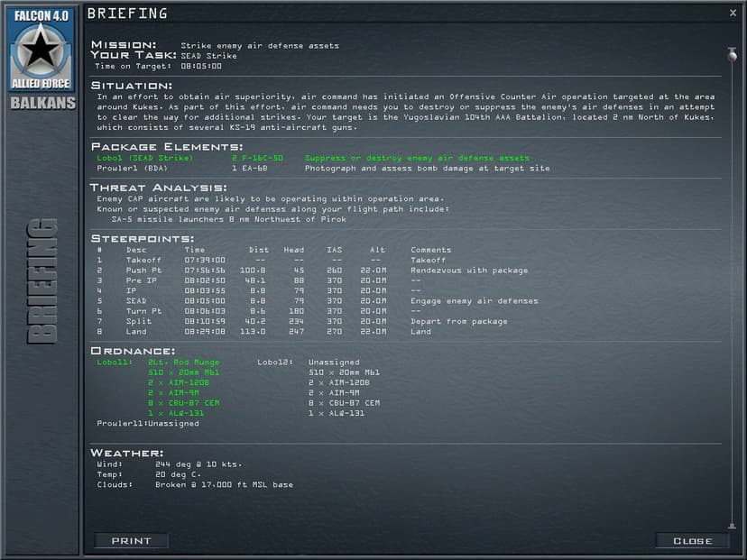Close briefing with the X icon
The height and width of the screenshot is (560, 747).
[x=733, y=13]
